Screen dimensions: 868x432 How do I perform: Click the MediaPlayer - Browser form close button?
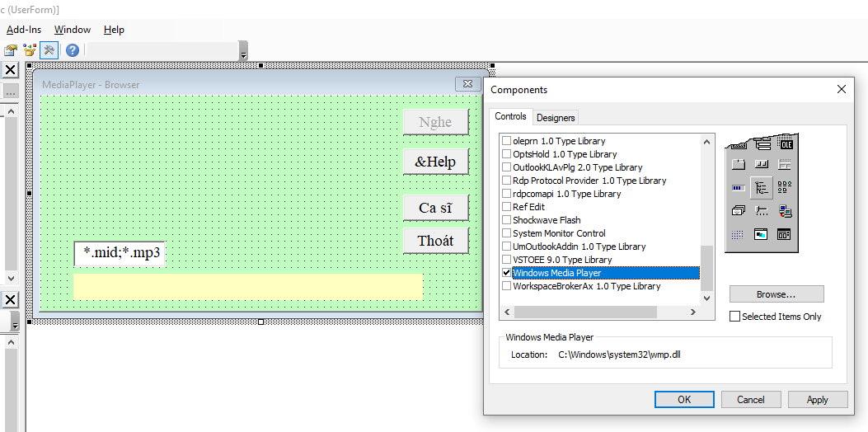click(x=468, y=84)
